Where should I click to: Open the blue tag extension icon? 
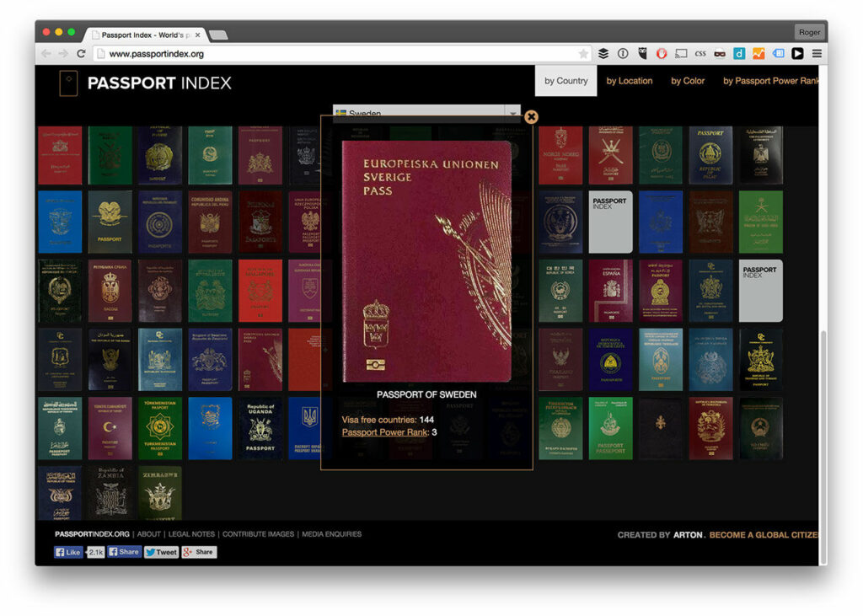click(778, 53)
